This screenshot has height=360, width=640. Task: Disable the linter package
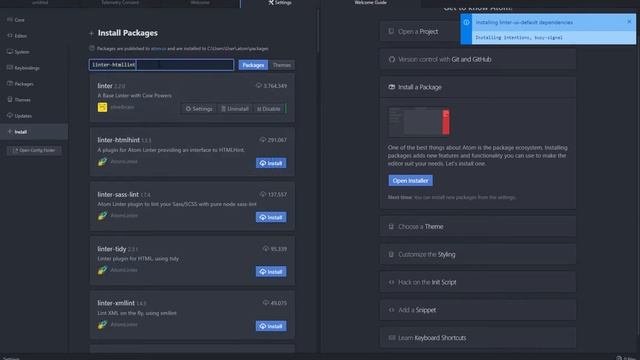click(269, 109)
